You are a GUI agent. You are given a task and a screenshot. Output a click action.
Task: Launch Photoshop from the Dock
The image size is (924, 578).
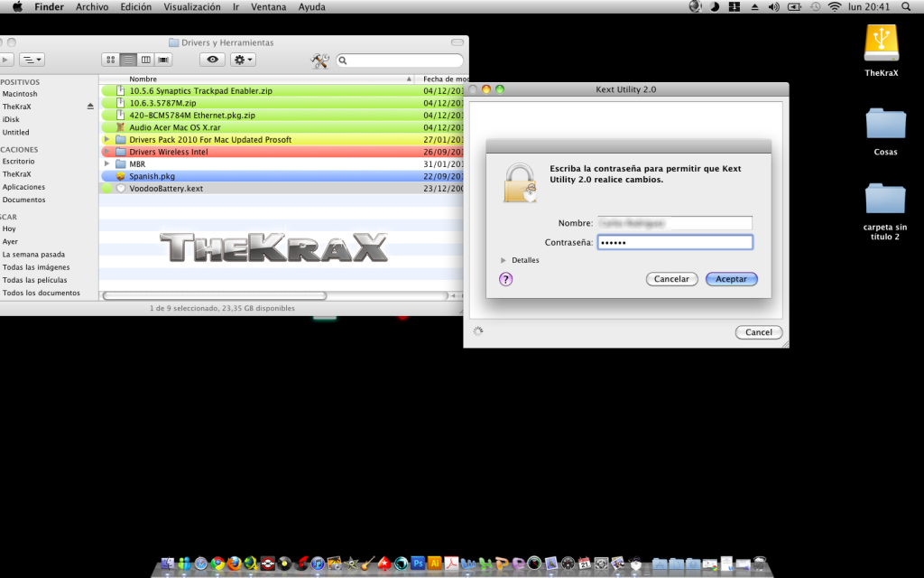(418, 564)
